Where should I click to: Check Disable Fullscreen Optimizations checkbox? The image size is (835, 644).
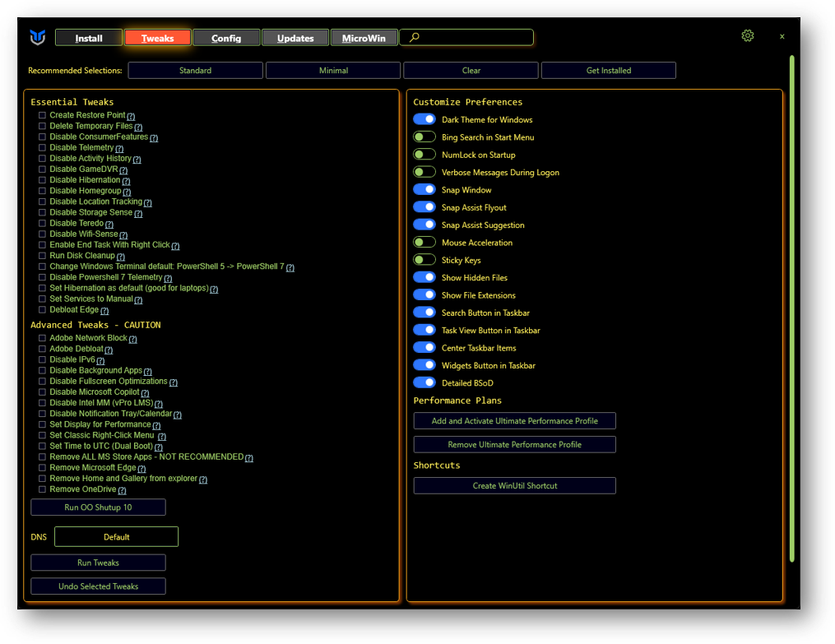(x=42, y=382)
